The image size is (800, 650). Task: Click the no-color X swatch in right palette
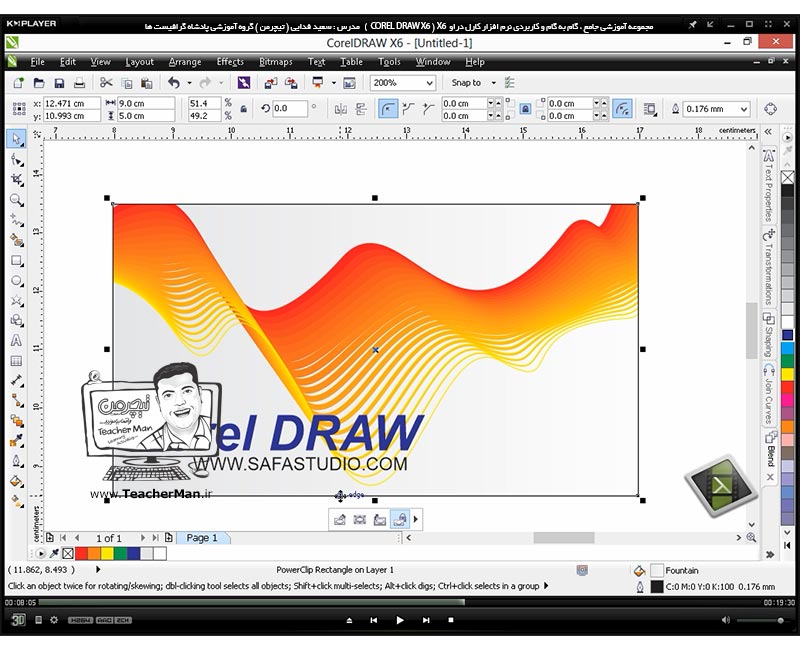pos(788,178)
